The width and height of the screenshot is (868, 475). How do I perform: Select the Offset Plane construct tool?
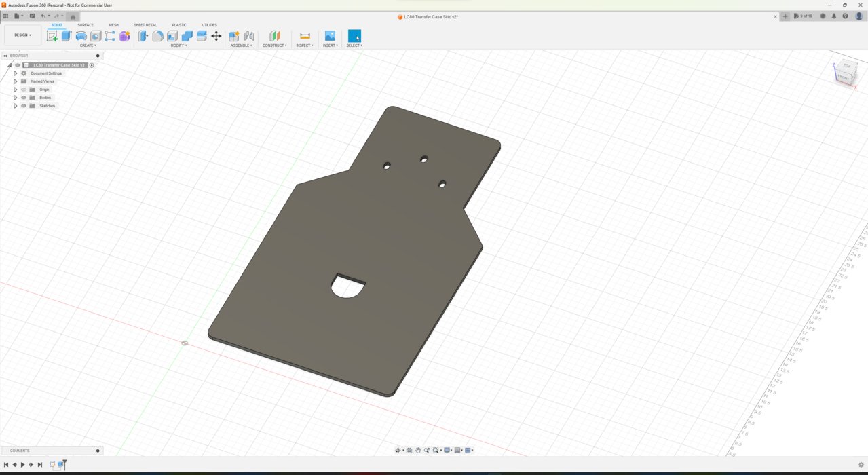[x=275, y=36]
